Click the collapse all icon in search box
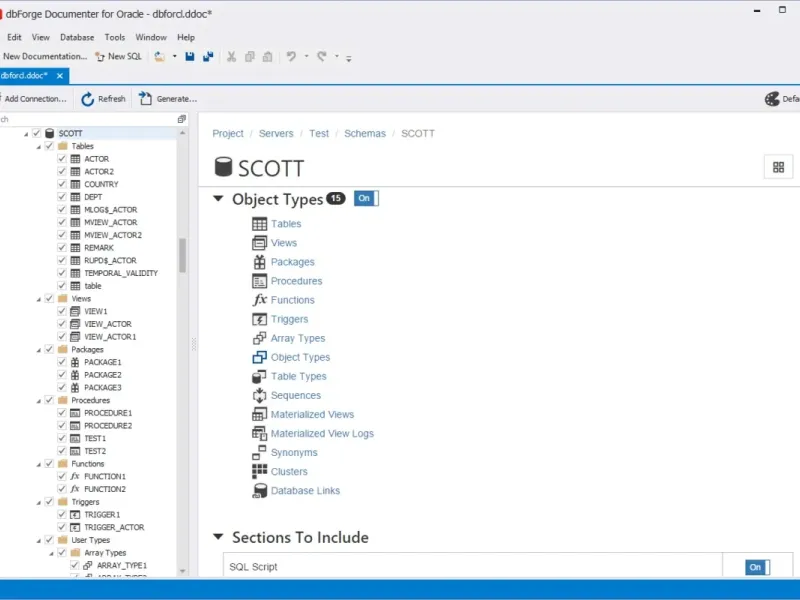800x600 pixels. (x=182, y=119)
